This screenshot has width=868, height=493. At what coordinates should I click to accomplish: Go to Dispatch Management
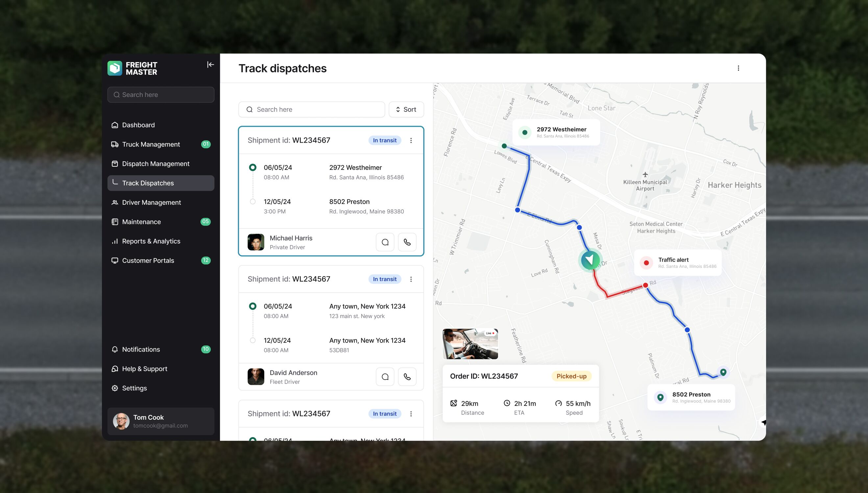pos(161,164)
